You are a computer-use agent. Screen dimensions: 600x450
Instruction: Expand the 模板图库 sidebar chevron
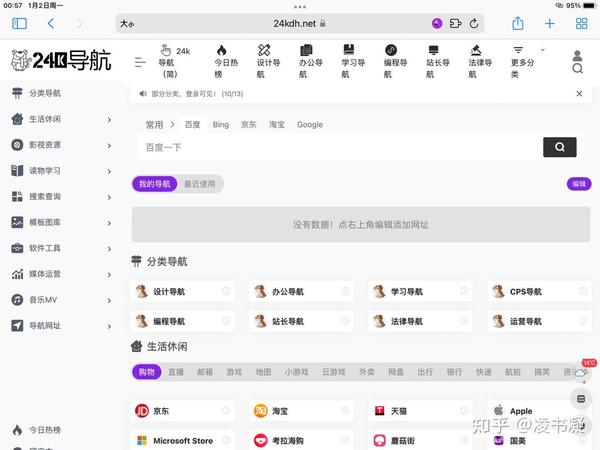(x=109, y=223)
